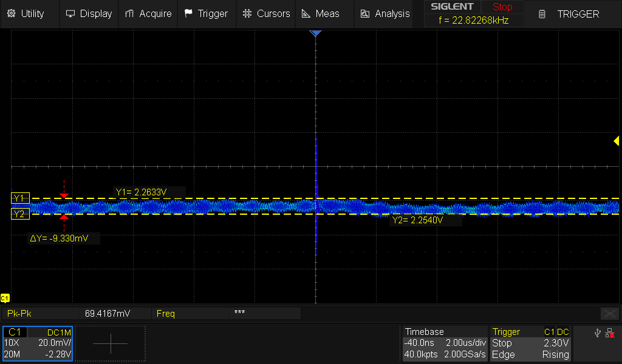Open the Timebase settings box
This screenshot has width=622, height=364.
[445, 343]
